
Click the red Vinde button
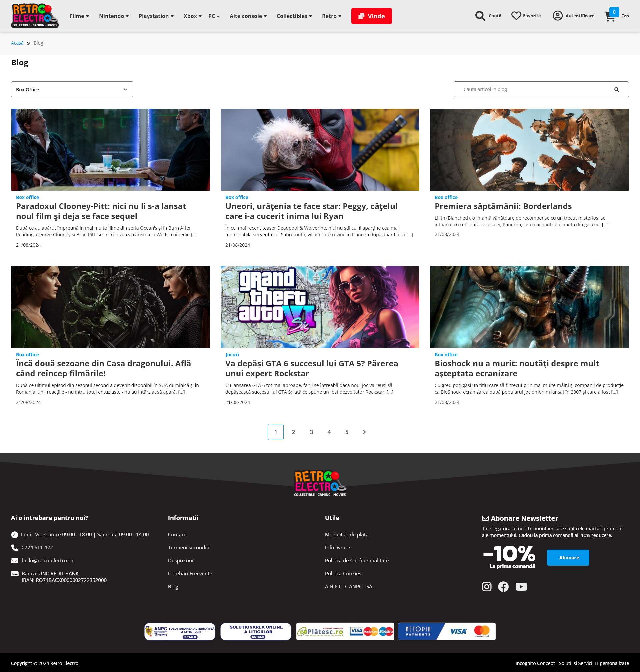[x=371, y=16]
